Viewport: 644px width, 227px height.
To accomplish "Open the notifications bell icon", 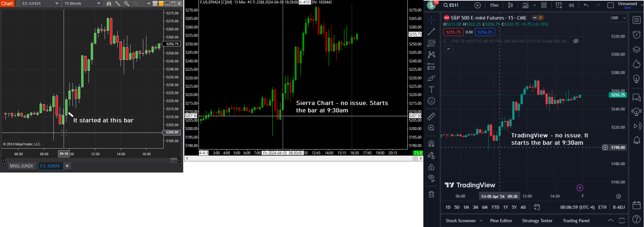I will pos(636,140).
